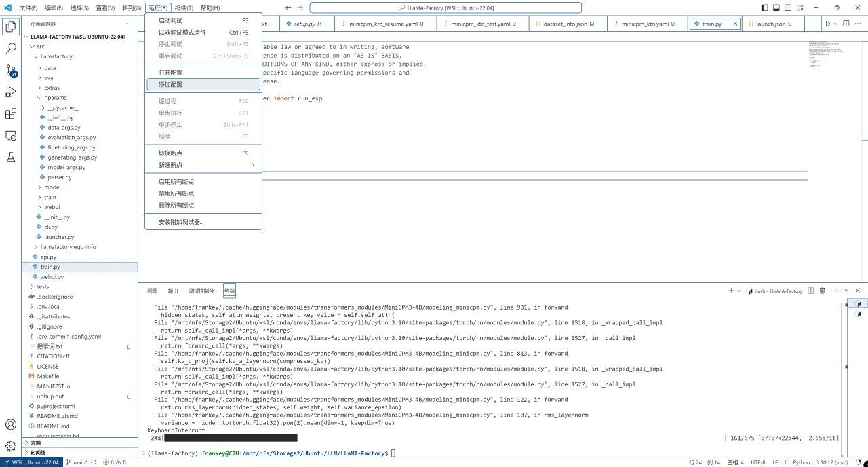The image size is (868, 467).
Task: Open Customize Layout icon in title bar
Action: [802, 7]
